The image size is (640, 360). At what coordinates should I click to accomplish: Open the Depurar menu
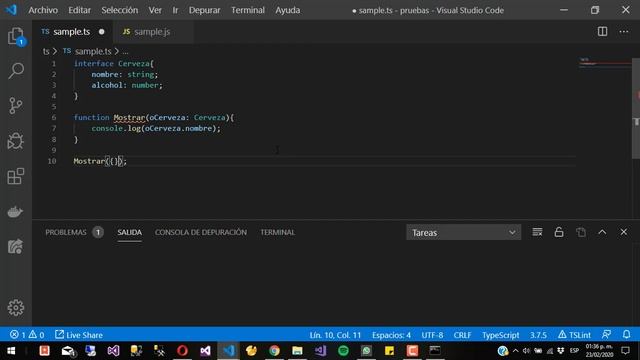pyautogui.click(x=204, y=10)
